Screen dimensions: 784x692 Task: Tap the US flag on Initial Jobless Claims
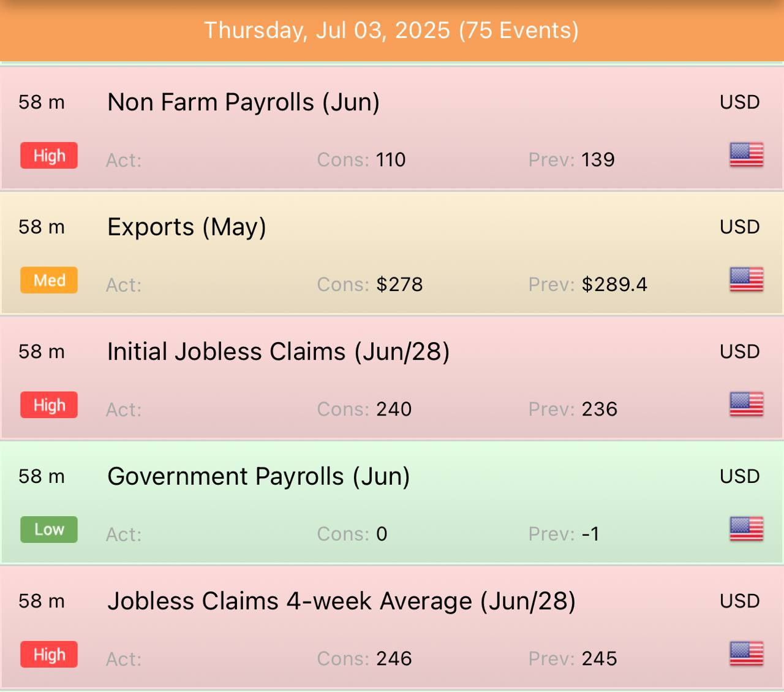coord(746,405)
